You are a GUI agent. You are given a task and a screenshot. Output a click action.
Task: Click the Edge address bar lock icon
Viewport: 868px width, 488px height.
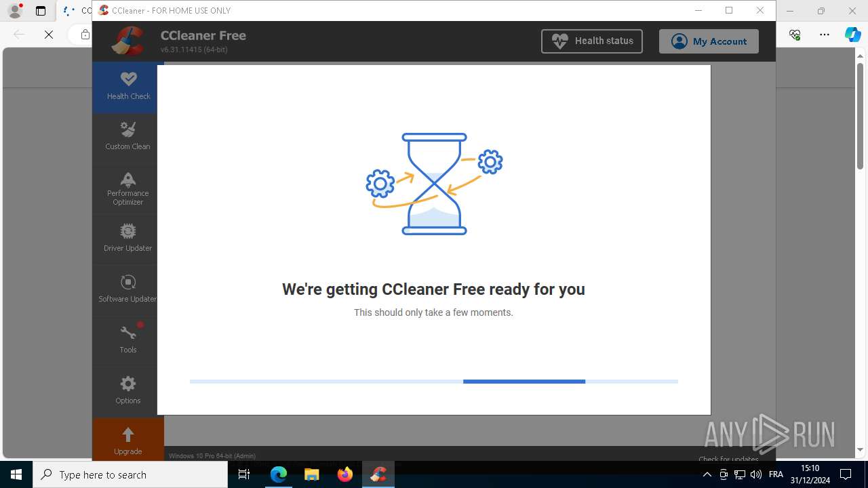pos(85,35)
